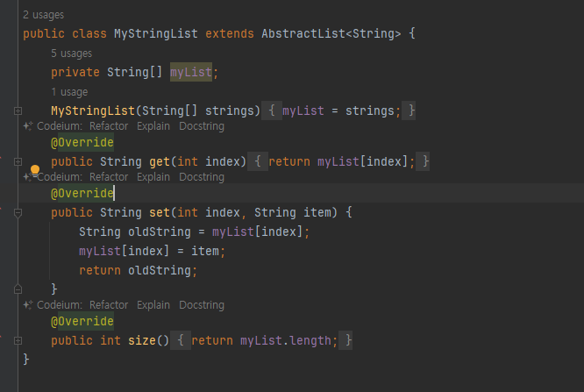Click Refactor above the size method
584x392 pixels.
[109, 305]
